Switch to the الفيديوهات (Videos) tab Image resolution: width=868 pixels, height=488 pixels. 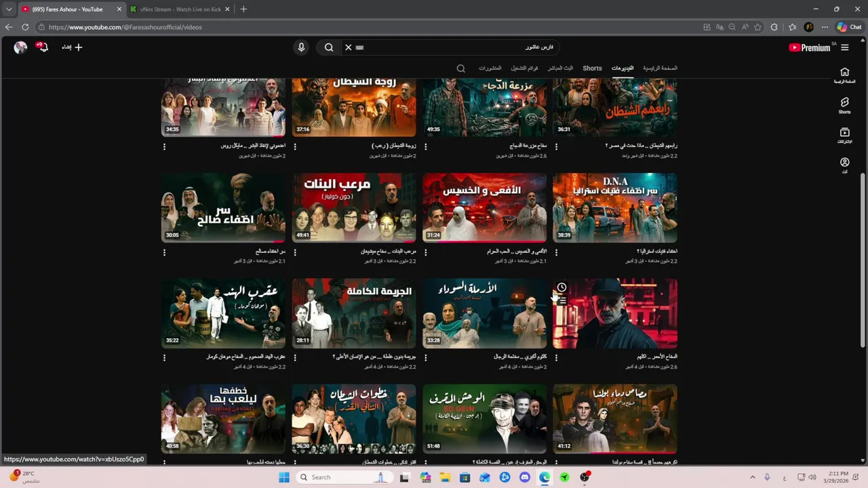(623, 68)
